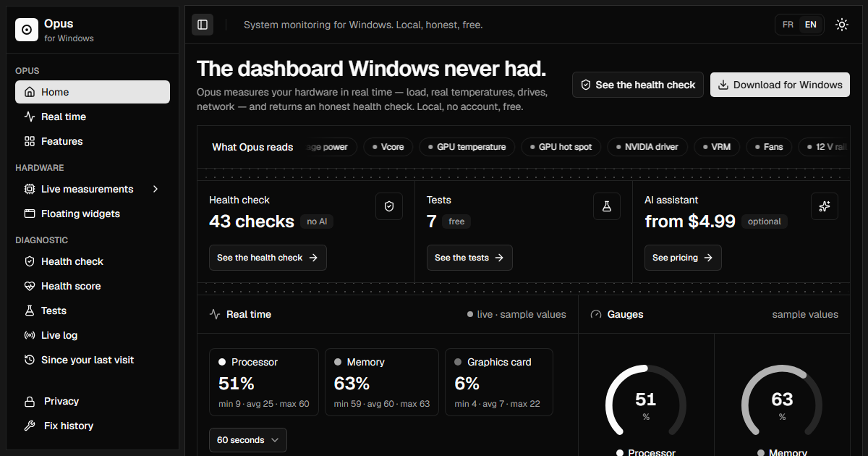Click the 'no AI' badge
The height and width of the screenshot is (456, 868).
tap(318, 221)
